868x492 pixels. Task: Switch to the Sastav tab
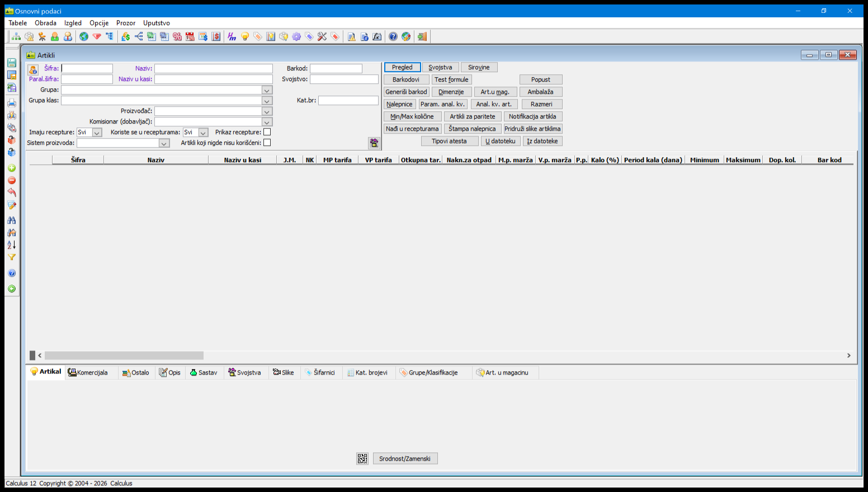[204, 372]
